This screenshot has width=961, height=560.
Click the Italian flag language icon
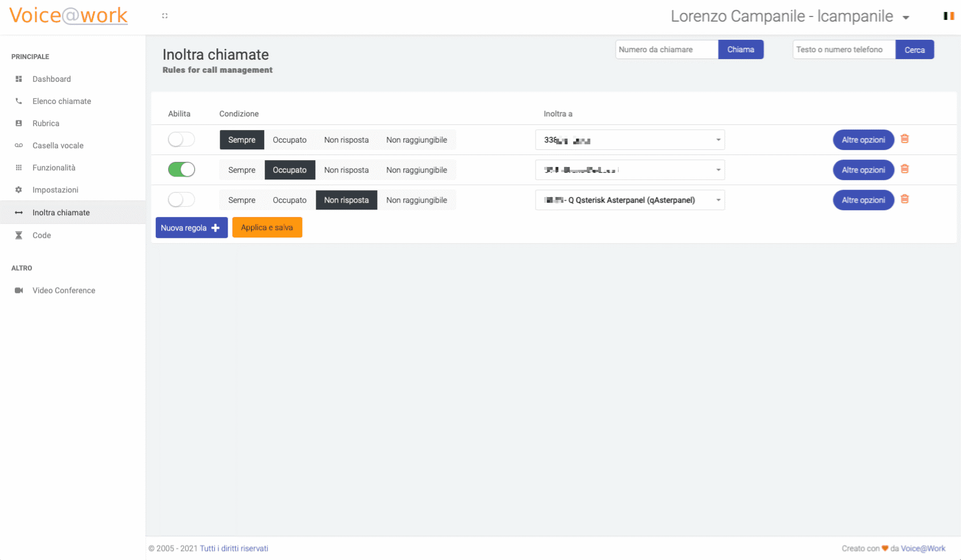pos(949,16)
